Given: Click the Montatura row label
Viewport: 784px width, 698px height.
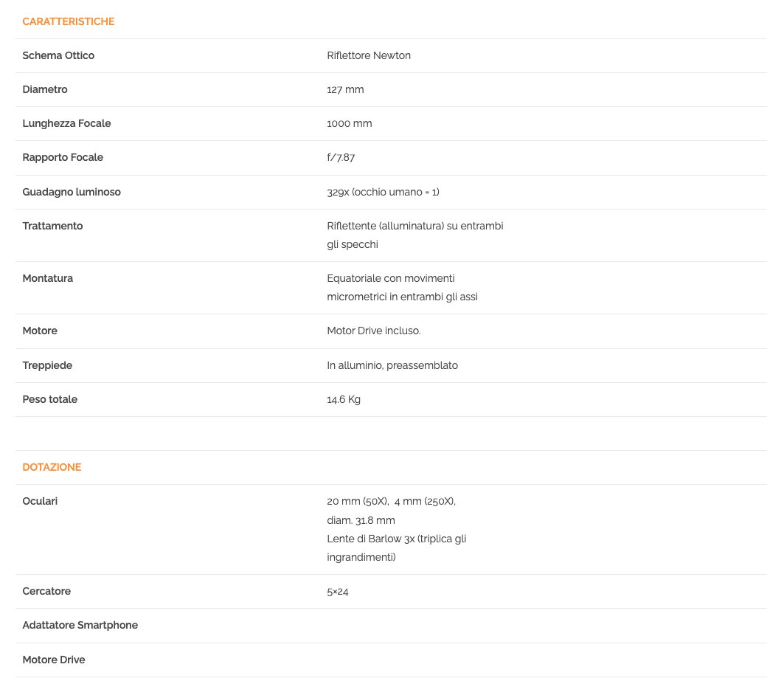Looking at the screenshot, I should point(48,278).
